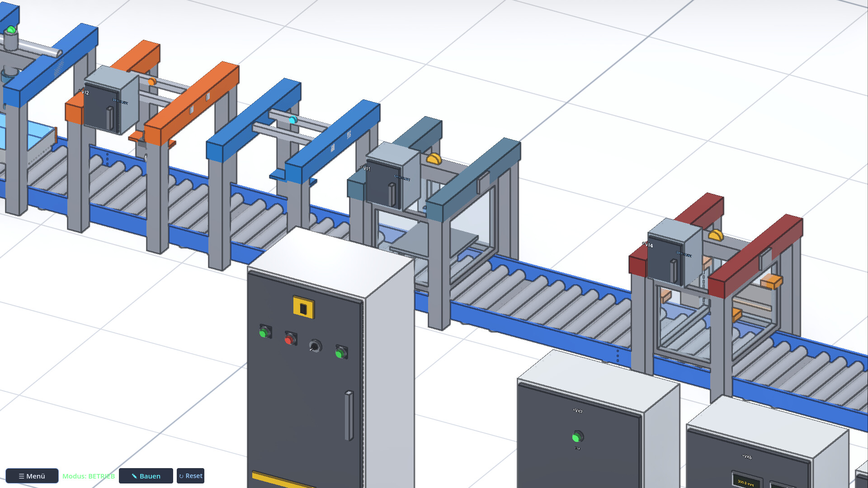The height and width of the screenshot is (488, 868).
Task: Select the yellow warning light on the red gate
Action: 716,235
